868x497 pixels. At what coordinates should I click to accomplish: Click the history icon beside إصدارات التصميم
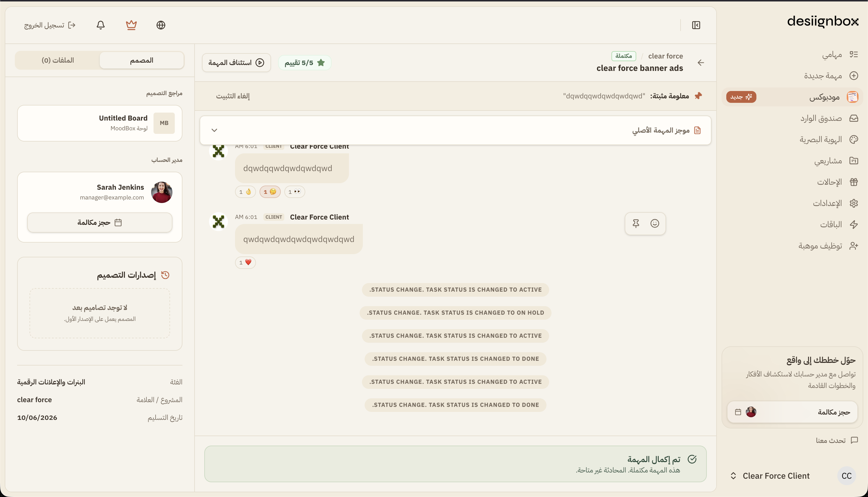click(165, 275)
